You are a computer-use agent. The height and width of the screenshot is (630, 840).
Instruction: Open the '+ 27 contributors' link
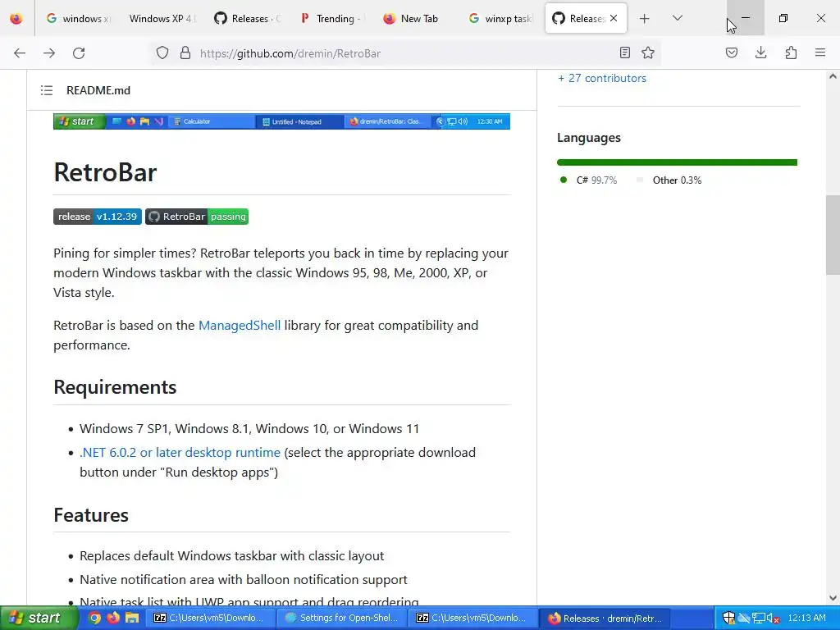coord(602,78)
